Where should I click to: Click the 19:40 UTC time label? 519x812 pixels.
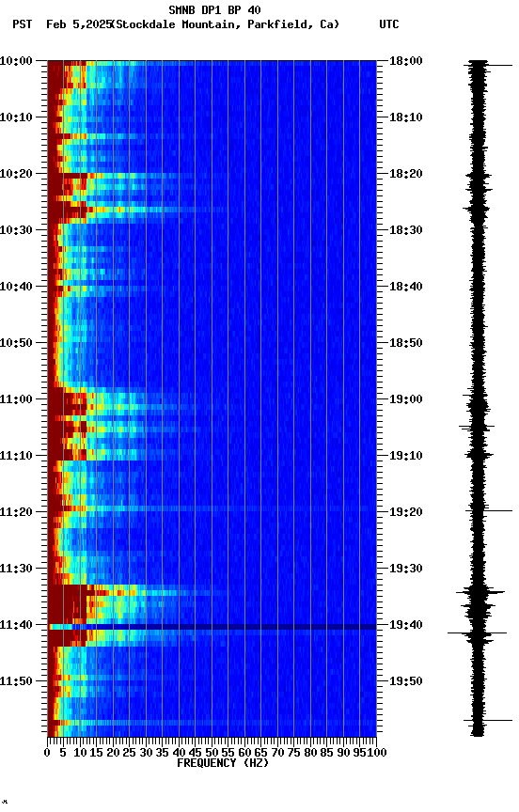pyautogui.click(x=406, y=625)
